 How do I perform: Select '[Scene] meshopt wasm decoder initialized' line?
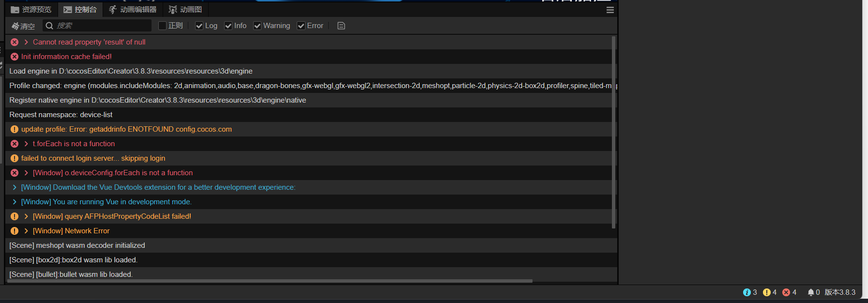coord(77,245)
